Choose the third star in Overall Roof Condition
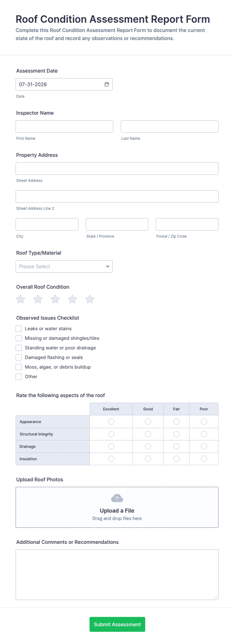 coord(55,299)
